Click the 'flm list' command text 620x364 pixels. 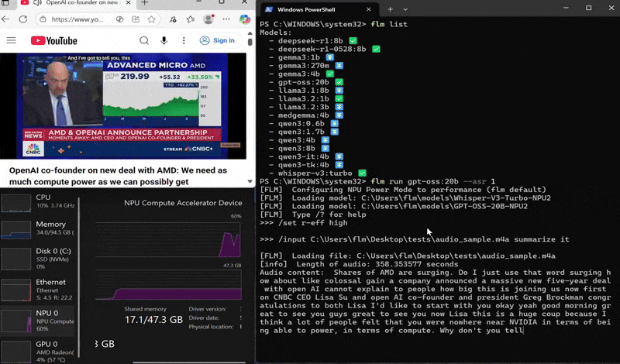[x=389, y=24]
